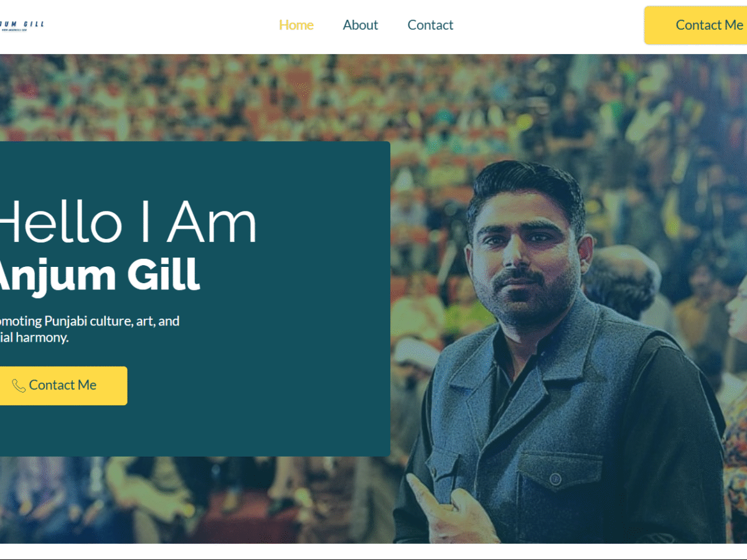Click the yellow Contact Me header button
Image resolution: width=747 pixels, height=560 pixels.
(695, 26)
